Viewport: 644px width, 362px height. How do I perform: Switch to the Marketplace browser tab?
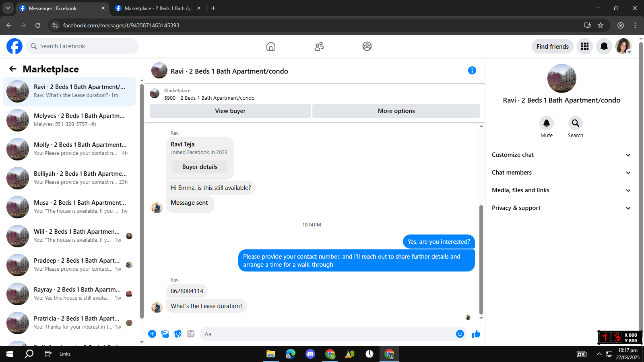click(x=158, y=8)
